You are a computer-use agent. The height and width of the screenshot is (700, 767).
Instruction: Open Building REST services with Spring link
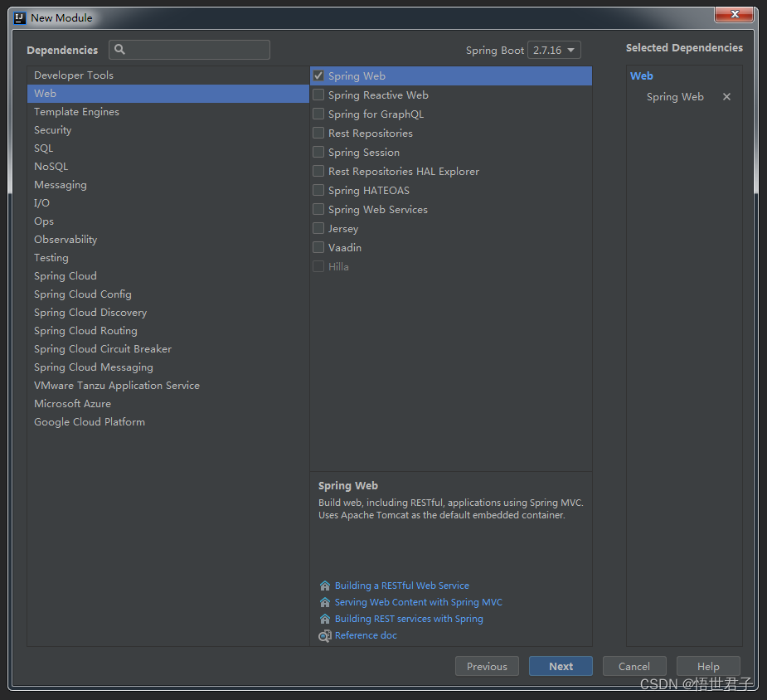409,619
